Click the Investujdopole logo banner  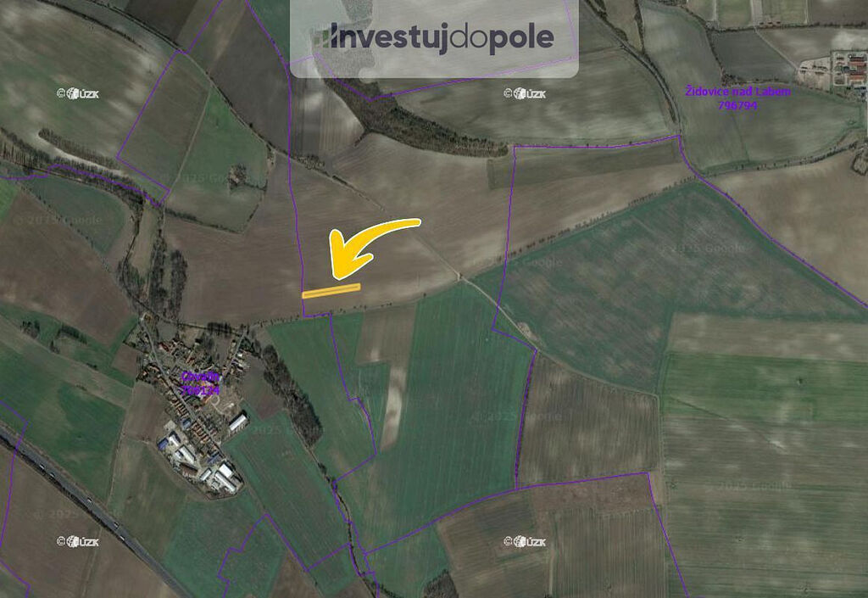(x=434, y=38)
